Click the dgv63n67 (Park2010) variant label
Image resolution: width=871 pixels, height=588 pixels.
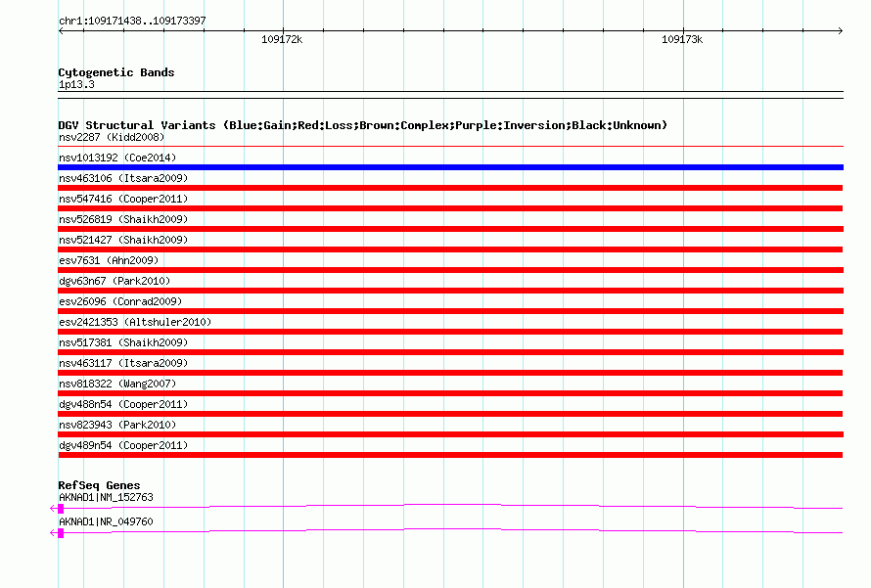115,281
